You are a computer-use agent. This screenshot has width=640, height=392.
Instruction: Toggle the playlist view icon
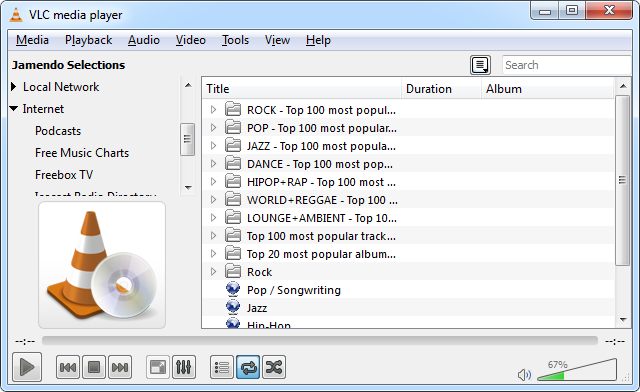click(x=222, y=367)
